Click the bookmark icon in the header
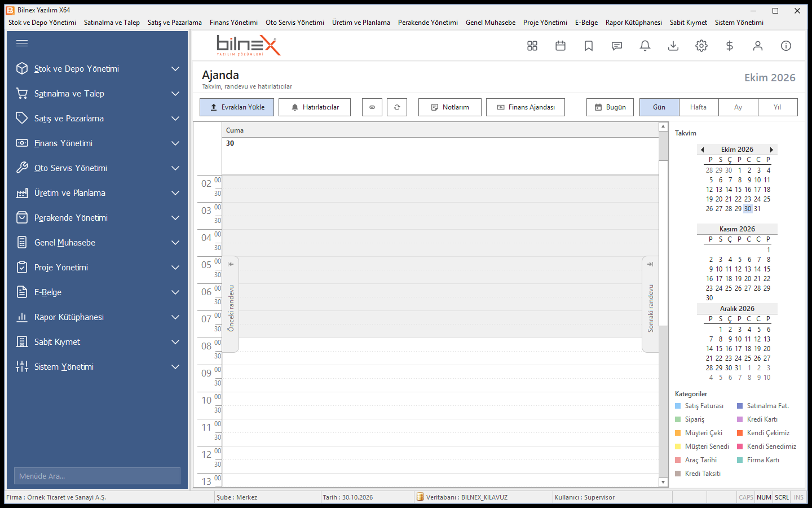The image size is (812, 508). point(589,46)
